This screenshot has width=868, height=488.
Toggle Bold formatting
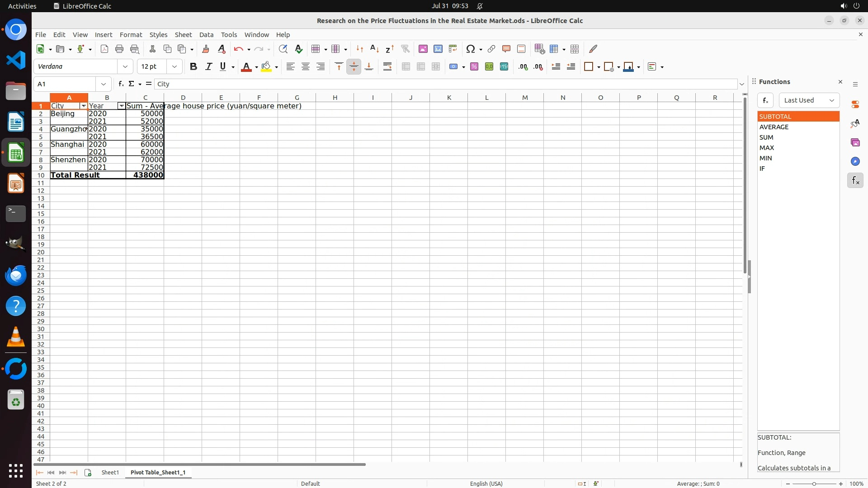point(193,67)
